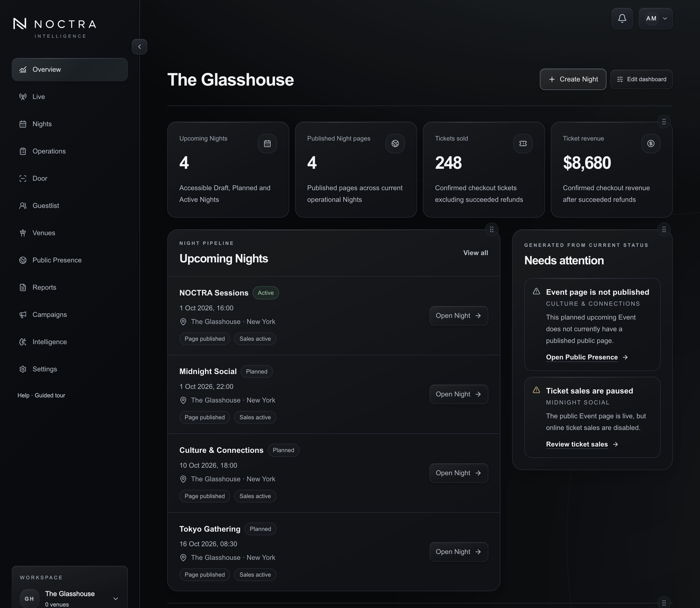Open the Live section in sidebar
The width and height of the screenshot is (700, 608).
click(70, 97)
